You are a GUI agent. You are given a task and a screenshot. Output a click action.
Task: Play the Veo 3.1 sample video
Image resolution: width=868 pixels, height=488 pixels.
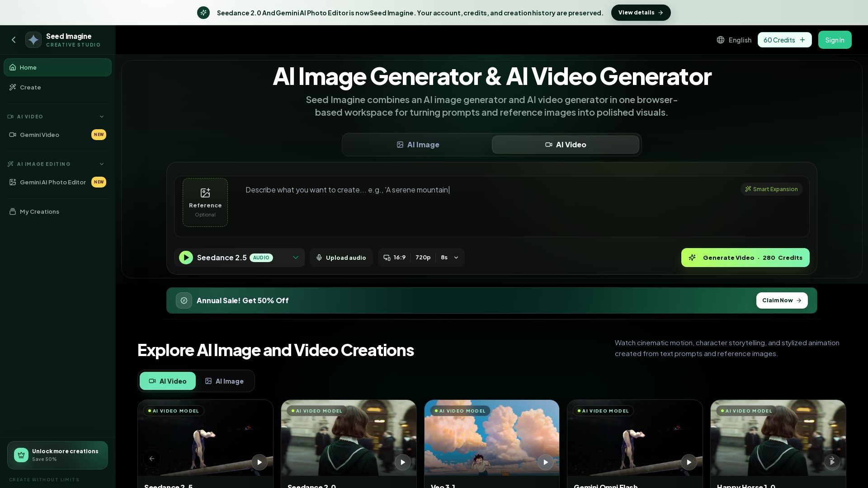coord(546,462)
